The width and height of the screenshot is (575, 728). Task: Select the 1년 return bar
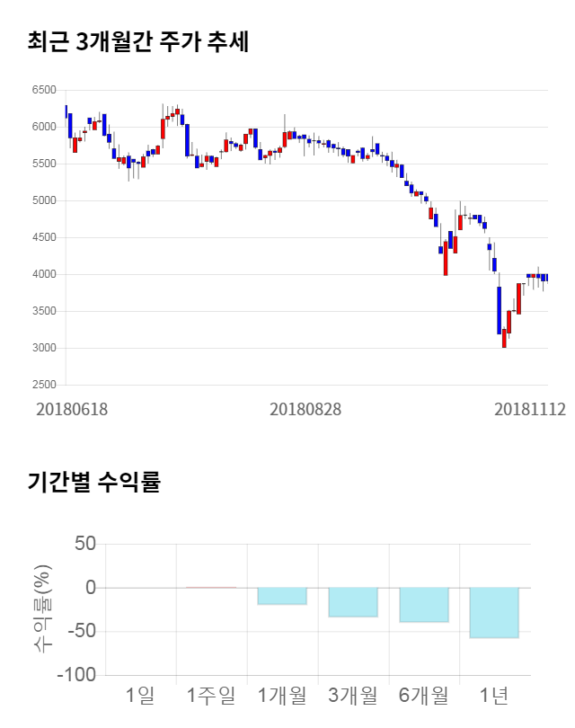coord(494,613)
